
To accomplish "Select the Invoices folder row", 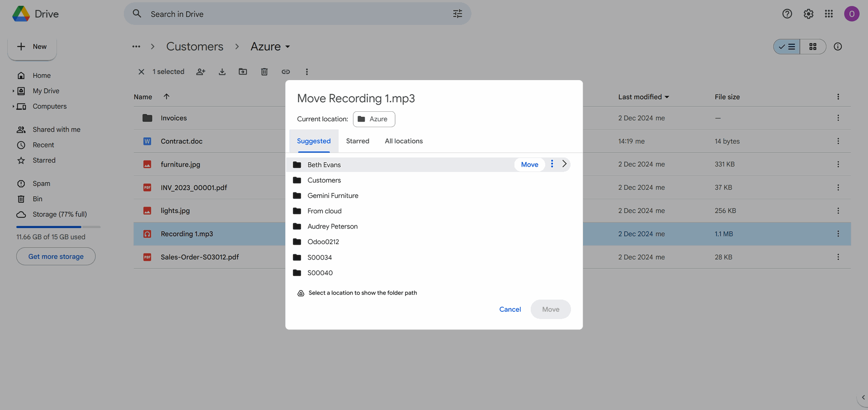I will pyautogui.click(x=209, y=118).
